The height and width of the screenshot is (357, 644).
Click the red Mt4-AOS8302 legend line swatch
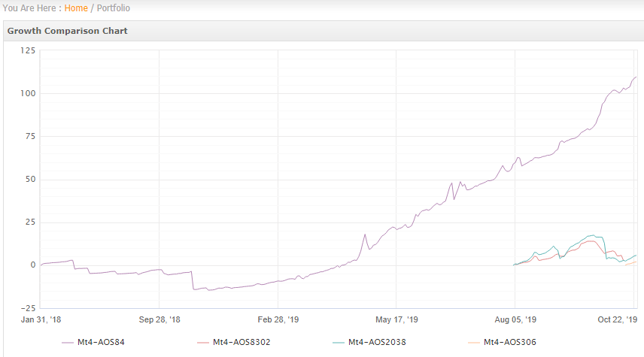tap(203, 343)
